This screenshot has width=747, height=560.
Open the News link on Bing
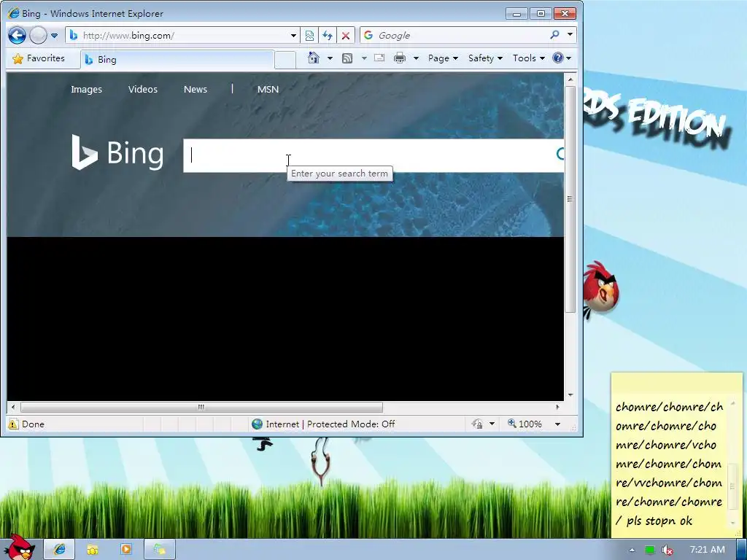[x=196, y=89]
